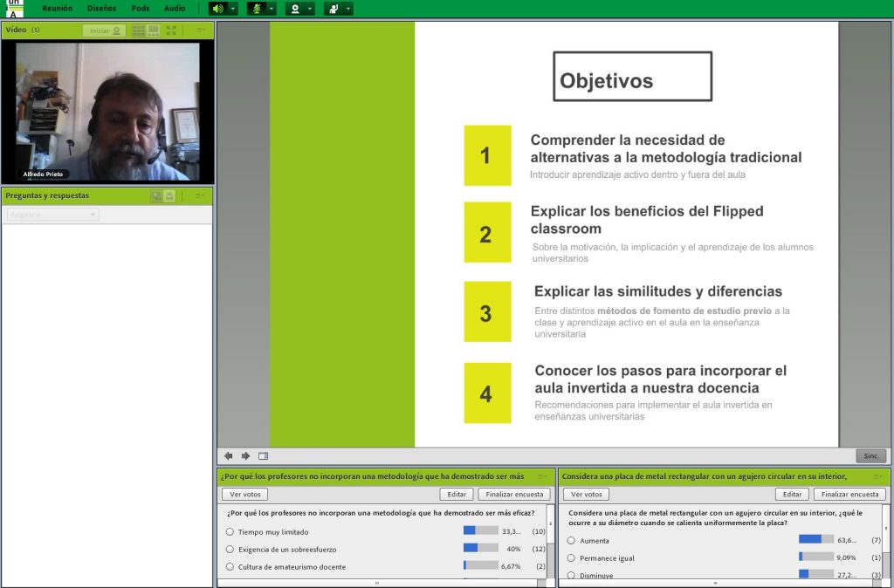
Task: Click the raise hand status icon
Action: [x=334, y=9]
